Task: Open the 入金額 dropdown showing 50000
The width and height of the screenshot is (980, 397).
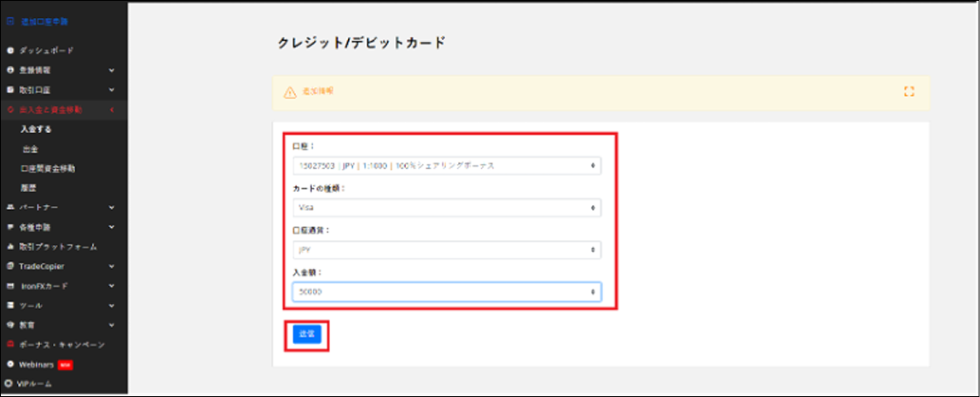Action: 446,292
